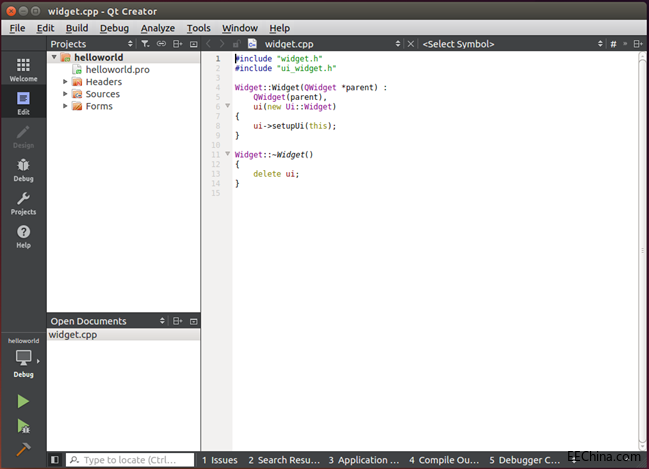This screenshot has height=469, width=649.
Task: Close the Projects side panel
Action: pyautogui.click(x=193, y=44)
